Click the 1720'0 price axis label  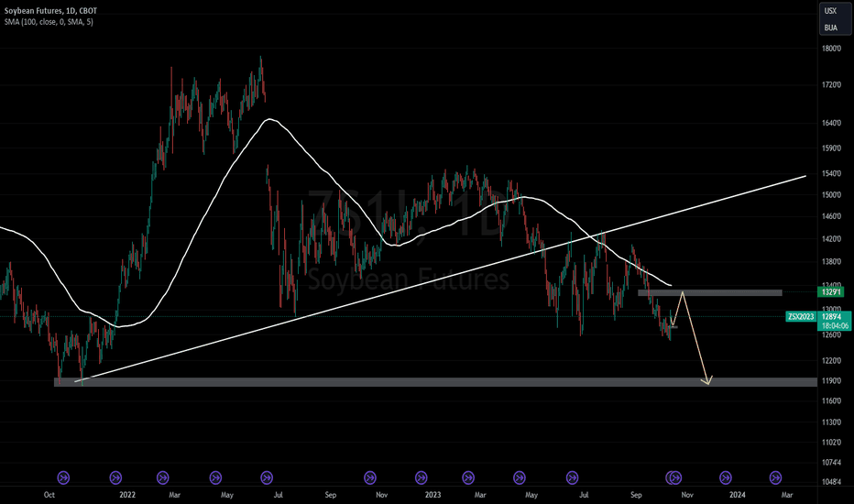coord(831,85)
